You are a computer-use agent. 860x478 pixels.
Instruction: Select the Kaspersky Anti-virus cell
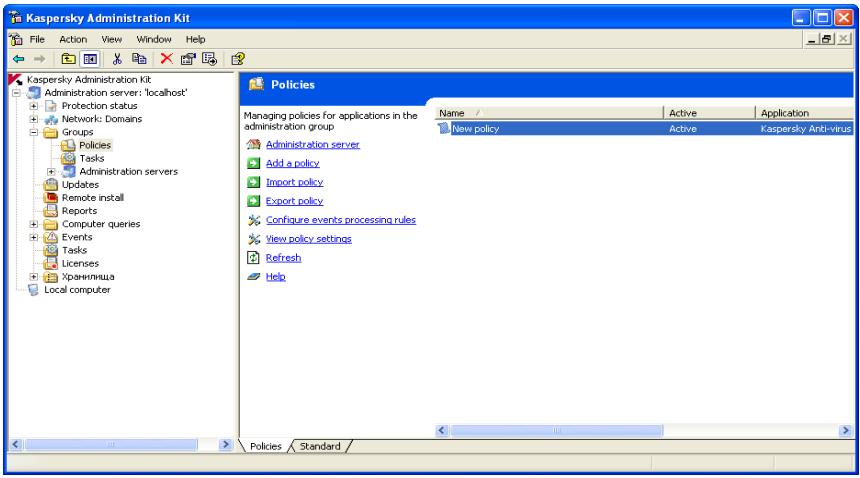coord(805,129)
